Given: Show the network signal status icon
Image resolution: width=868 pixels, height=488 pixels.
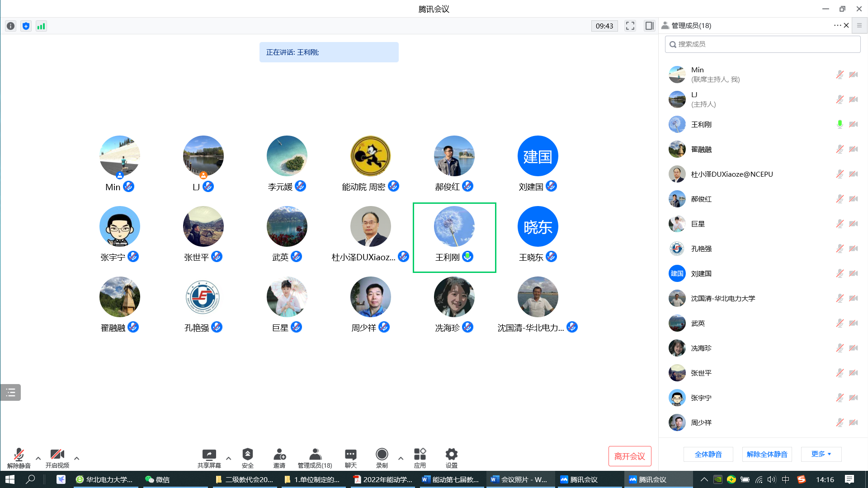Looking at the screenshot, I should 41,26.
